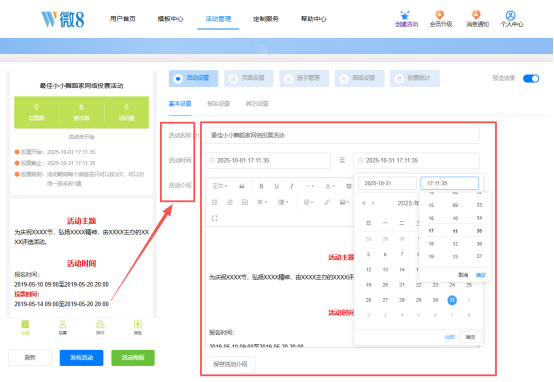Select minute 12 in time picker
This screenshot has width=554, height=382.
(x=455, y=244)
